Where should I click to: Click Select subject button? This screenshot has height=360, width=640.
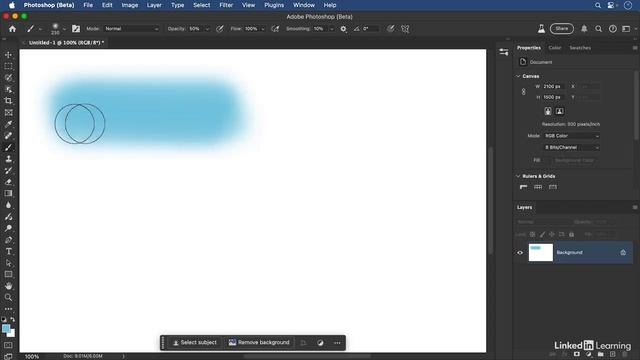(x=195, y=342)
